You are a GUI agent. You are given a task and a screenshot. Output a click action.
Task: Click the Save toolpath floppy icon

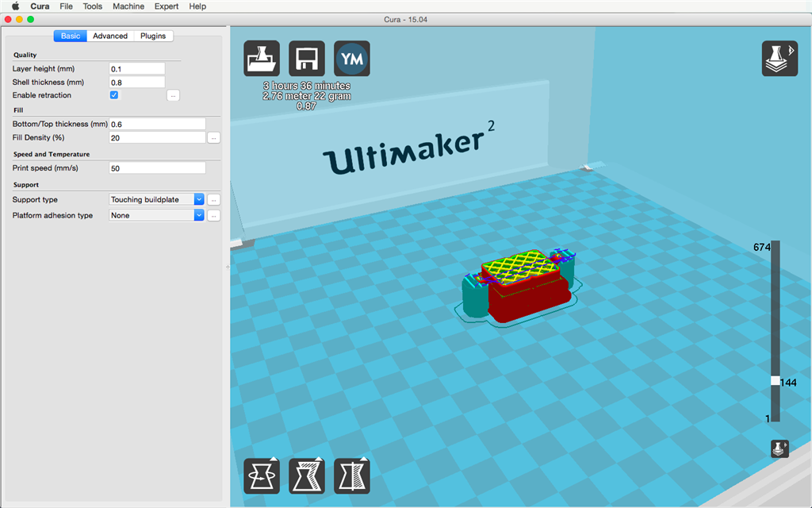(307, 59)
